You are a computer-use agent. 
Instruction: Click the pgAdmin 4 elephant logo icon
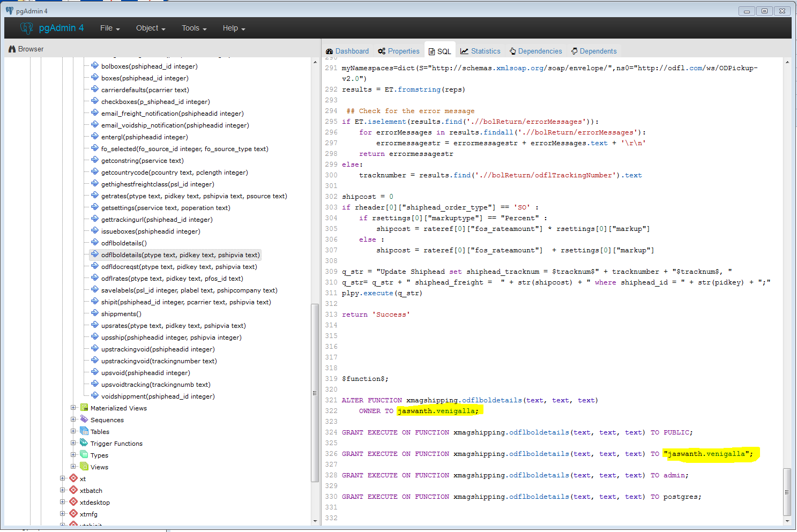point(27,28)
